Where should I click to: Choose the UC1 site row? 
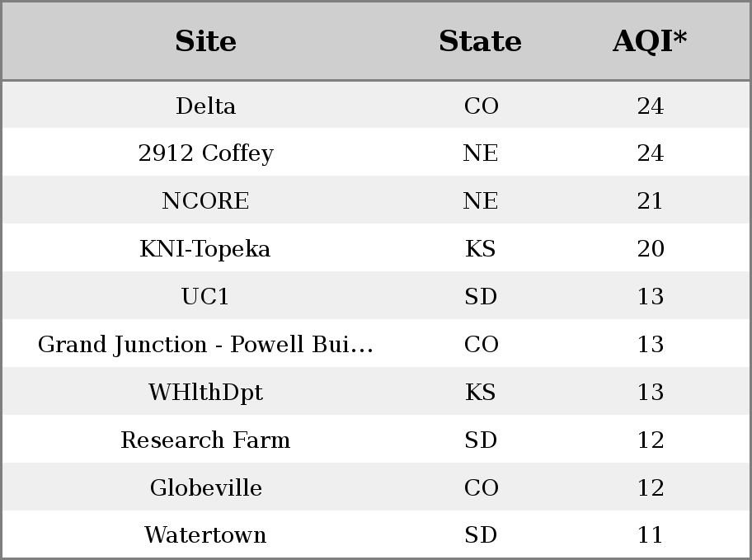click(x=376, y=295)
